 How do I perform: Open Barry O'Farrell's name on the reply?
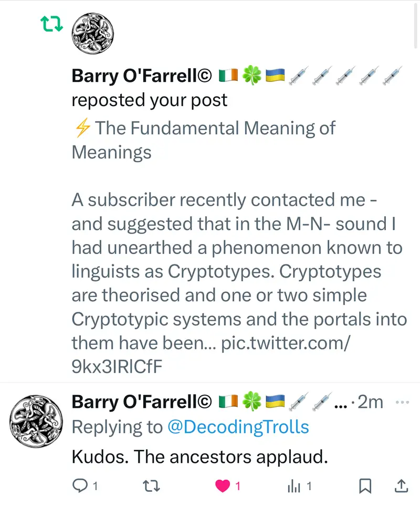point(142,402)
